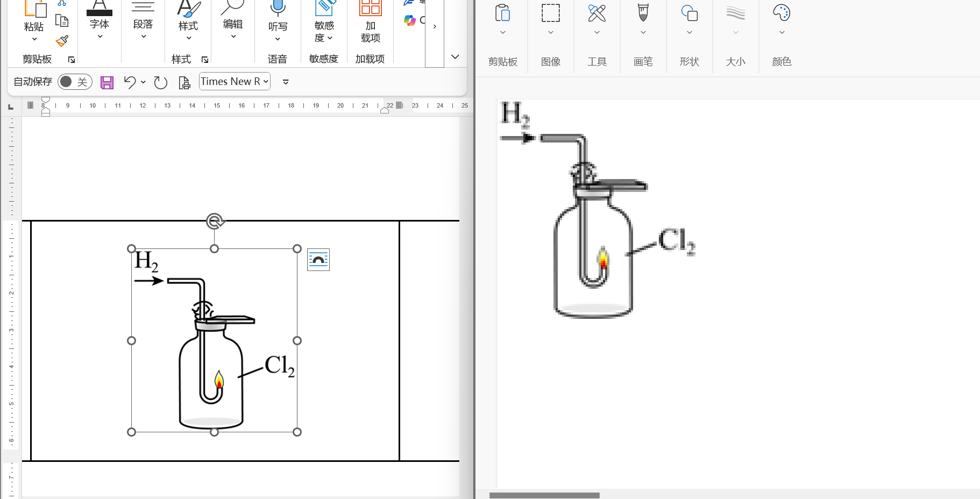Open the undo history dropdown arrow
The width and height of the screenshot is (980, 499).
143,82
